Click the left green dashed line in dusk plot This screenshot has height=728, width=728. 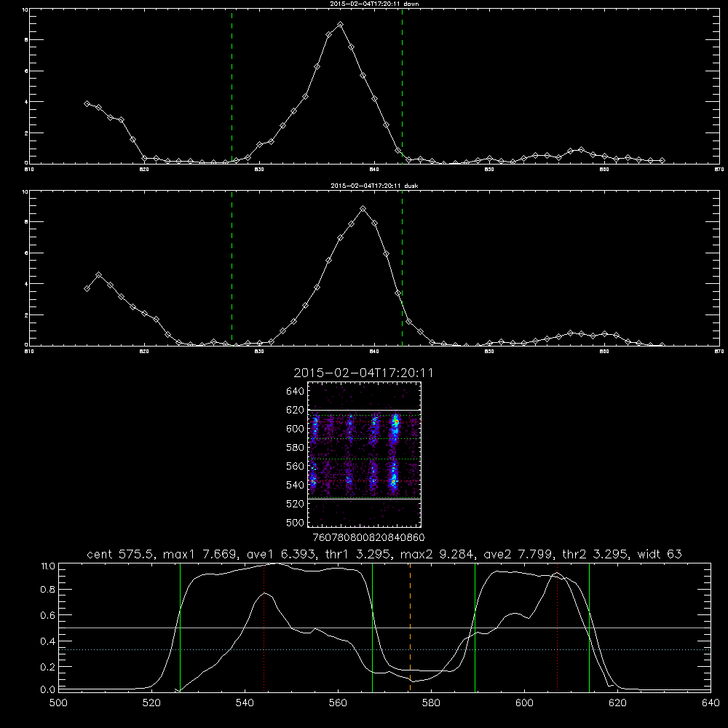[232, 269]
